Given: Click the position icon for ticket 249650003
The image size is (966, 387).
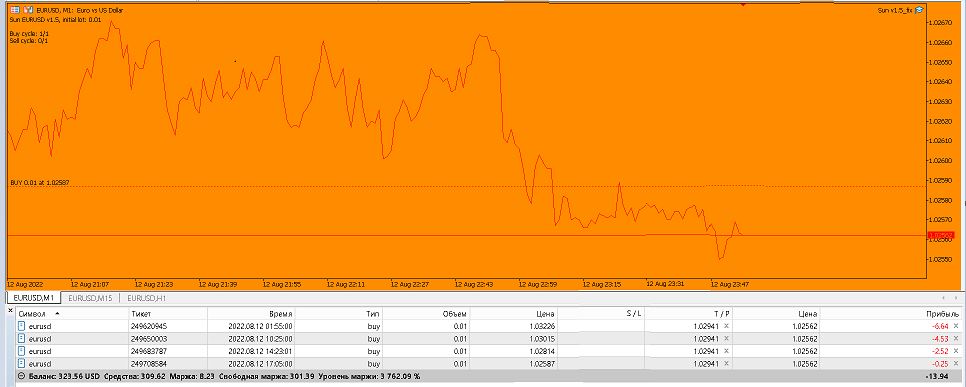Looking at the screenshot, I should 22,339.
